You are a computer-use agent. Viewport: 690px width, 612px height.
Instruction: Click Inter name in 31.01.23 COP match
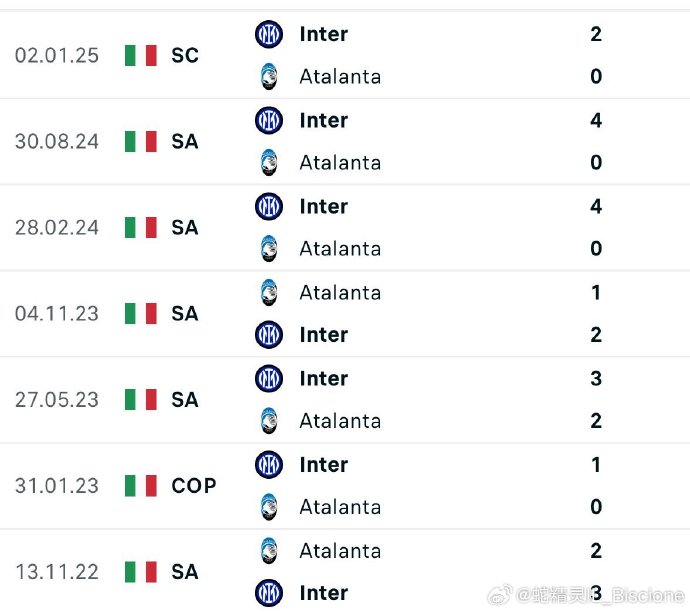pyautogui.click(x=323, y=465)
